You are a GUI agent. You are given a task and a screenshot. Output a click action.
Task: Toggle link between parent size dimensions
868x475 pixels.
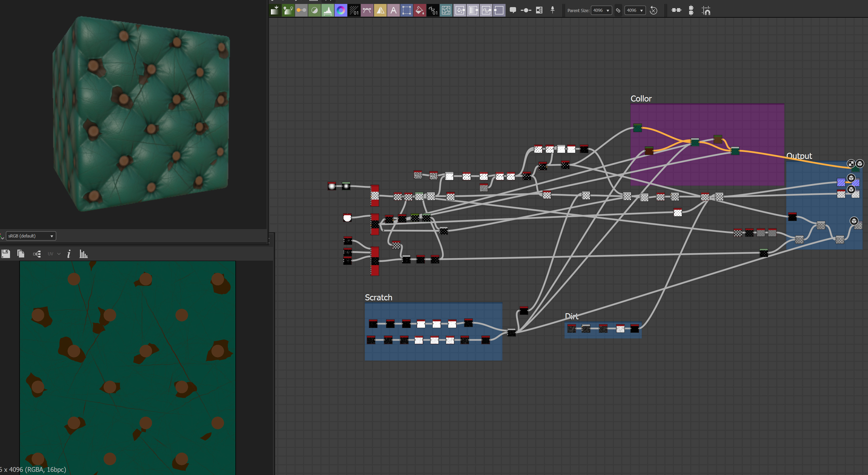(x=618, y=11)
